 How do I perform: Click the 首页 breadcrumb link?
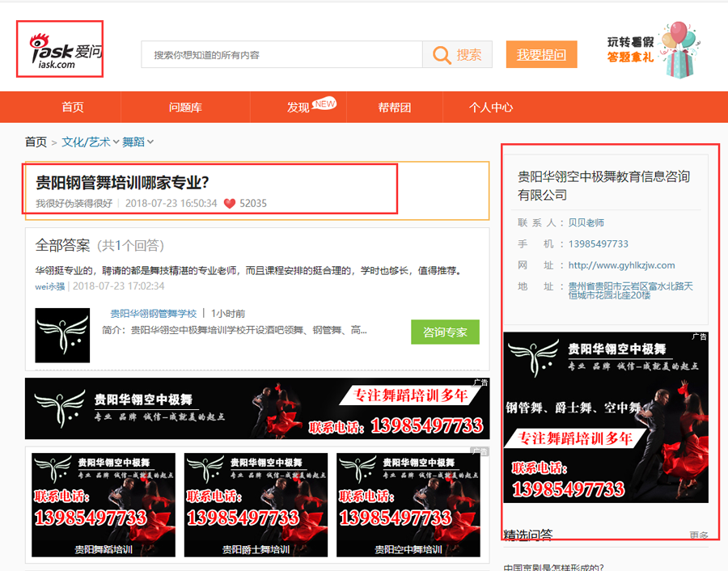point(36,142)
